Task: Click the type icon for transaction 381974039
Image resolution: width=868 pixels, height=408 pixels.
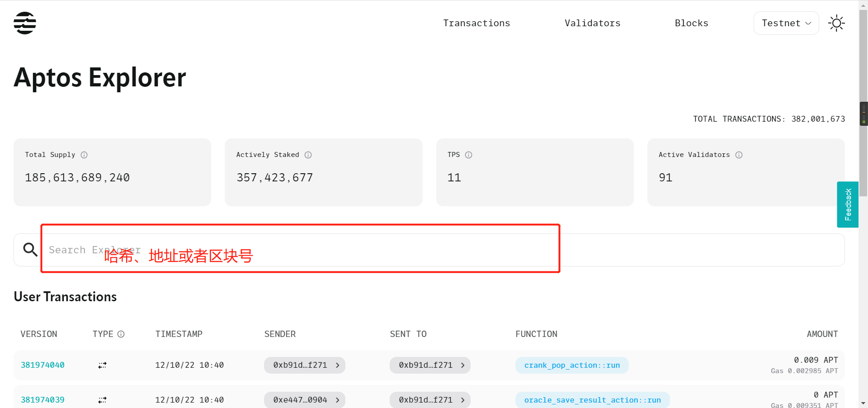Action: coord(102,400)
